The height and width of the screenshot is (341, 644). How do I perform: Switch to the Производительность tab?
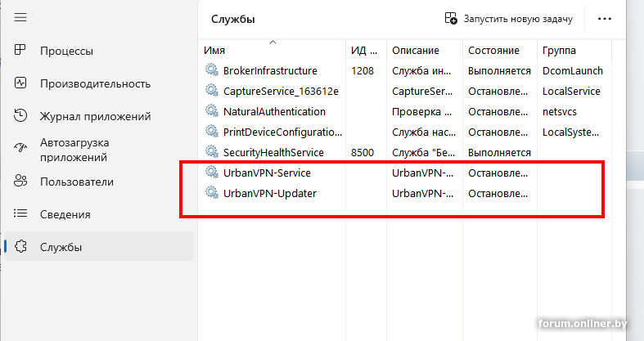(x=95, y=83)
